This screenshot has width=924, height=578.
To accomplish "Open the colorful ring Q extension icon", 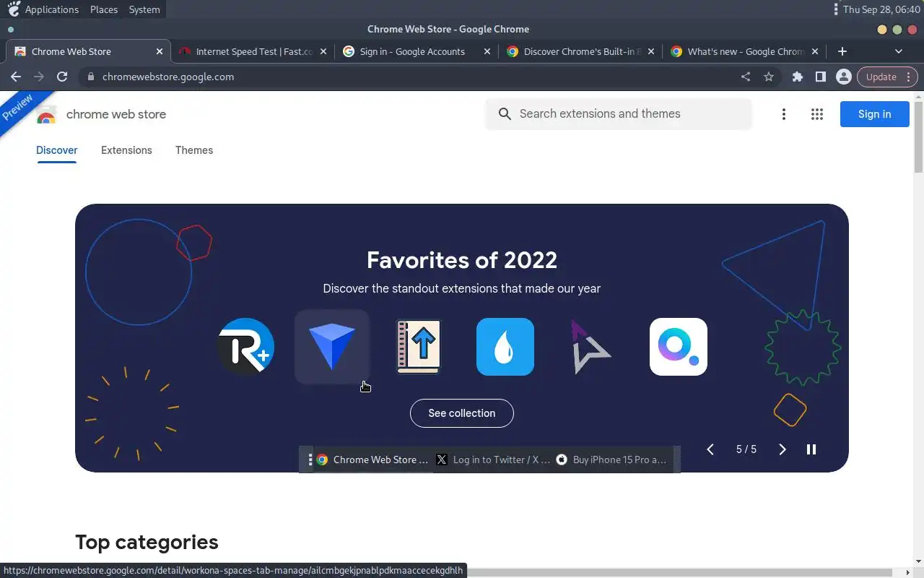I will [679, 347].
